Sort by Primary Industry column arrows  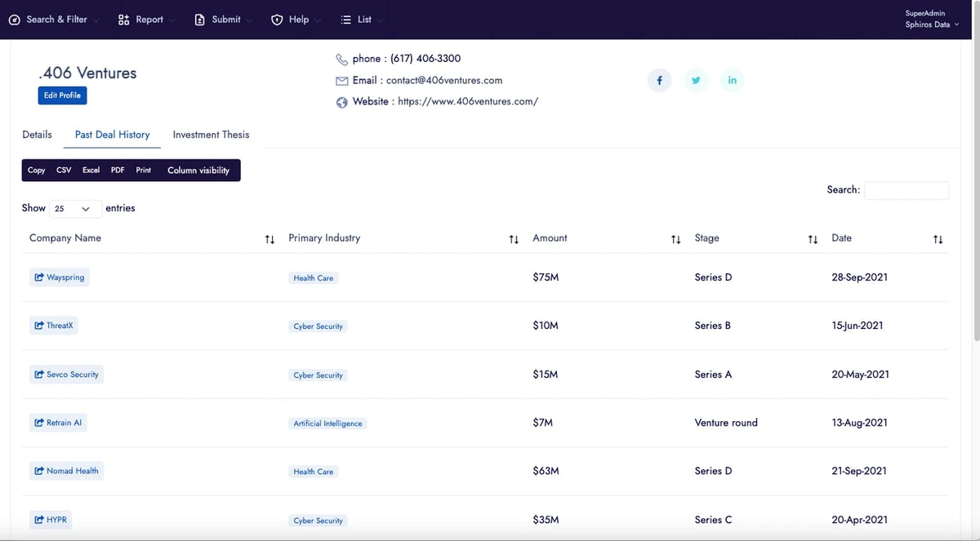(x=514, y=239)
